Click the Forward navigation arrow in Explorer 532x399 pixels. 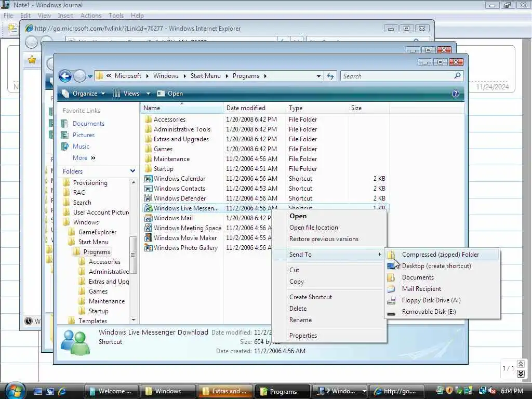tap(79, 76)
